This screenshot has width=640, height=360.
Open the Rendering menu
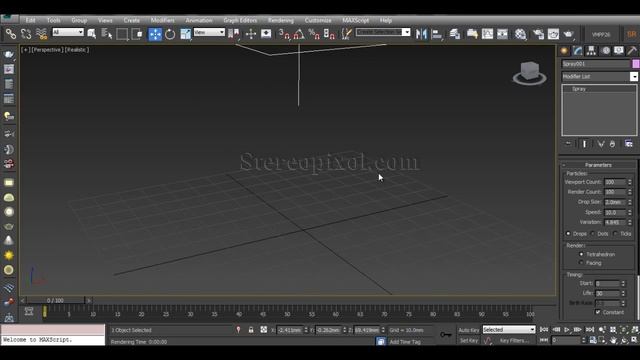[x=281, y=20]
